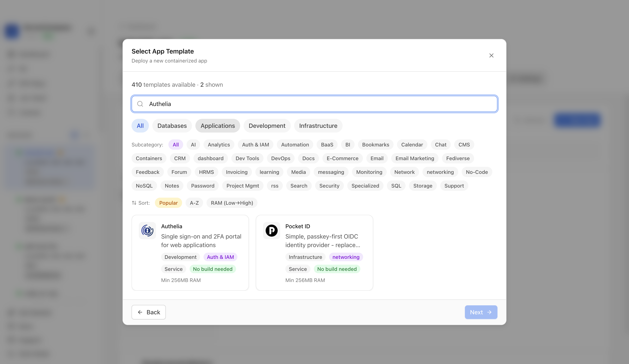Click the search magnifier icon
This screenshot has width=629, height=364.
coord(140,104)
